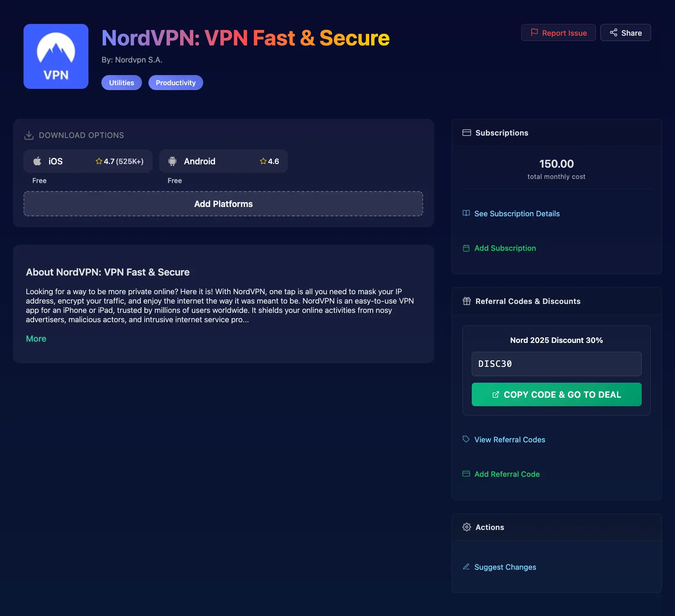675x616 pixels.
Task: Expand the description with More
Action: click(36, 339)
